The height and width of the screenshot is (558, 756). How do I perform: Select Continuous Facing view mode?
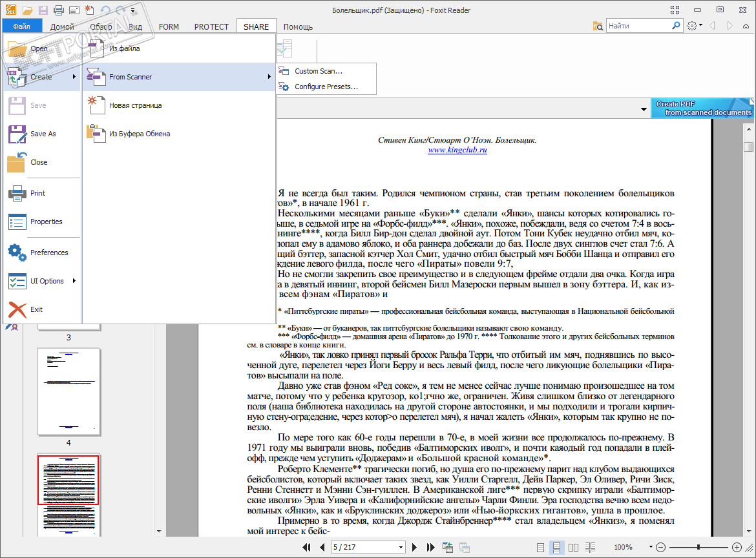(x=590, y=548)
